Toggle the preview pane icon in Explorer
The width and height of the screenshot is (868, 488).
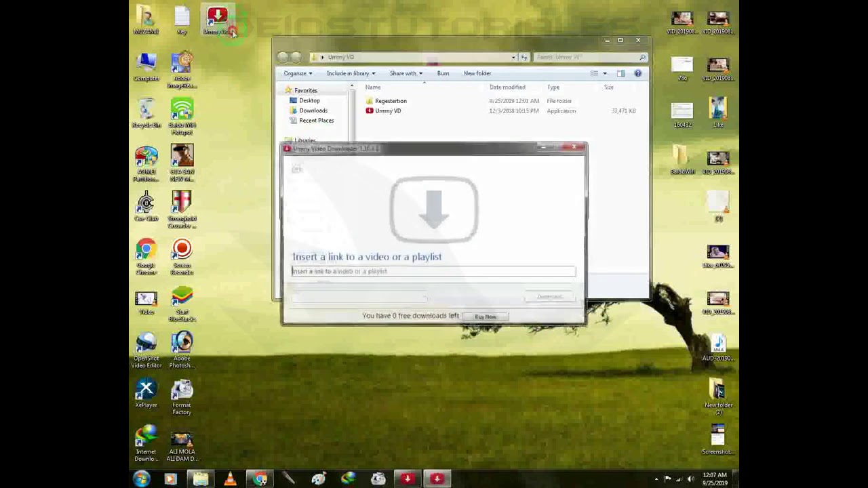(x=620, y=73)
